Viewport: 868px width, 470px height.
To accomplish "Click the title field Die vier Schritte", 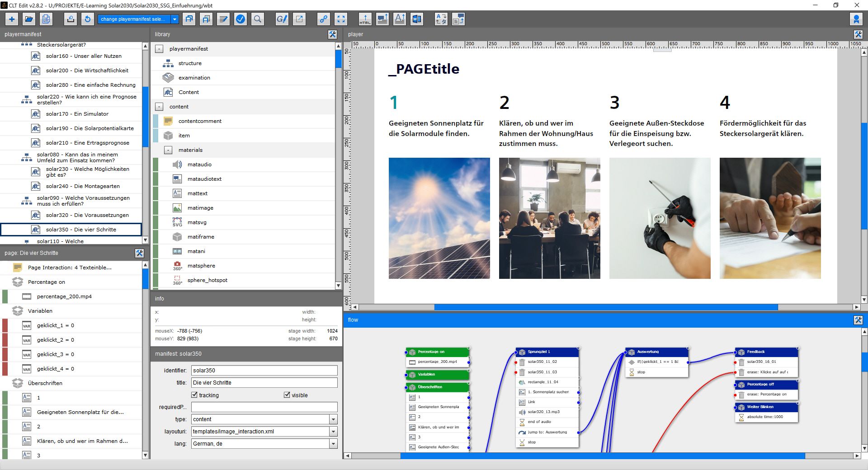I will [x=264, y=383].
